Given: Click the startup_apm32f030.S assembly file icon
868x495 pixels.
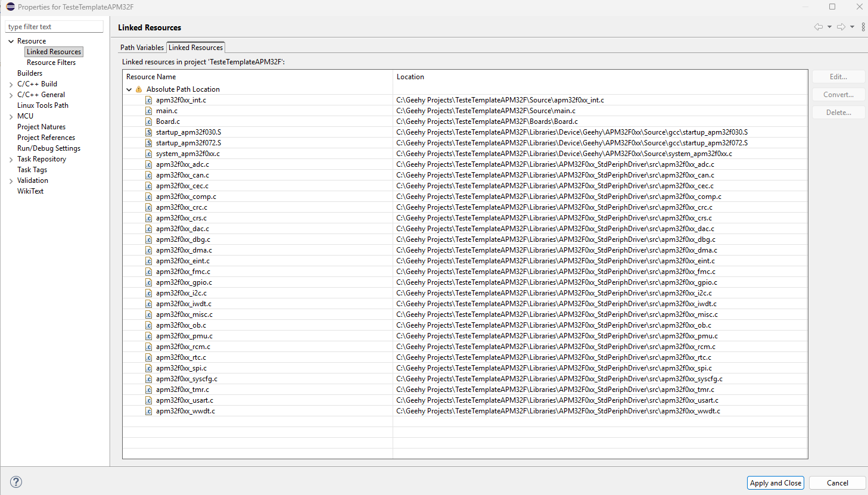Looking at the screenshot, I should (149, 132).
